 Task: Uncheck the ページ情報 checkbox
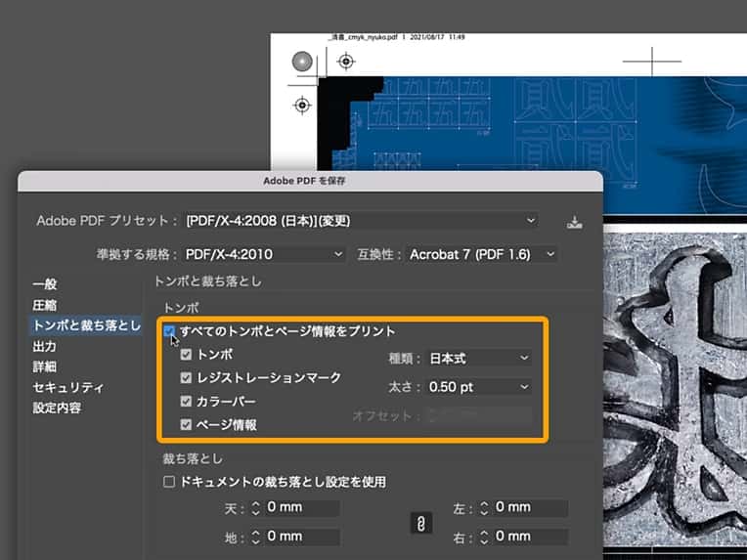click(186, 424)
